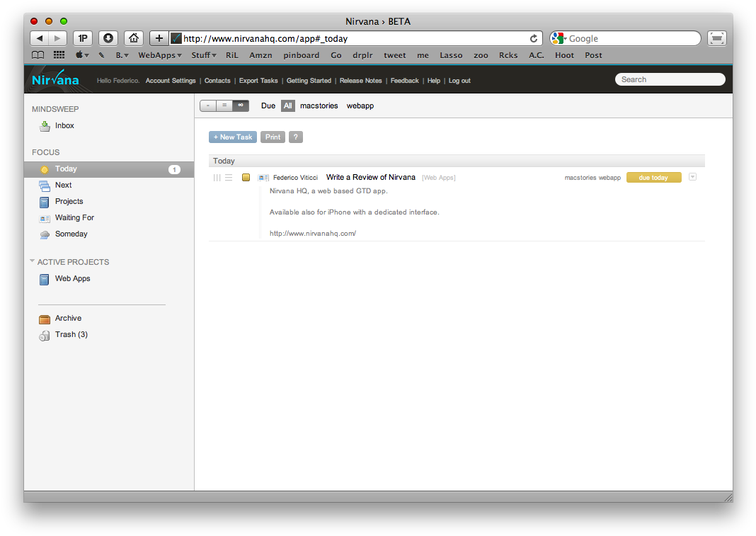Open the Stuff bookmarks folder
This screenshot has height=536, width=756.
coord(203,55)
